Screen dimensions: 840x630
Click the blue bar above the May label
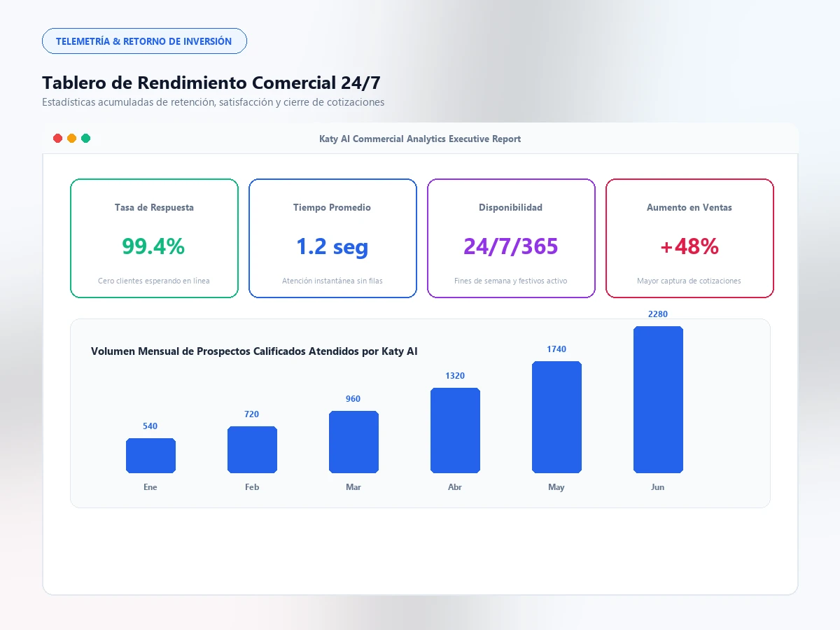[x=556, y=417]
